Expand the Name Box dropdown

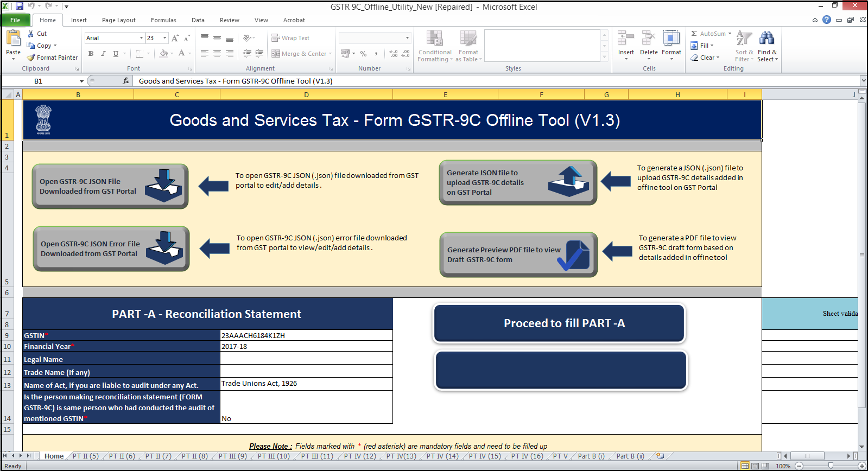point(81,81)
